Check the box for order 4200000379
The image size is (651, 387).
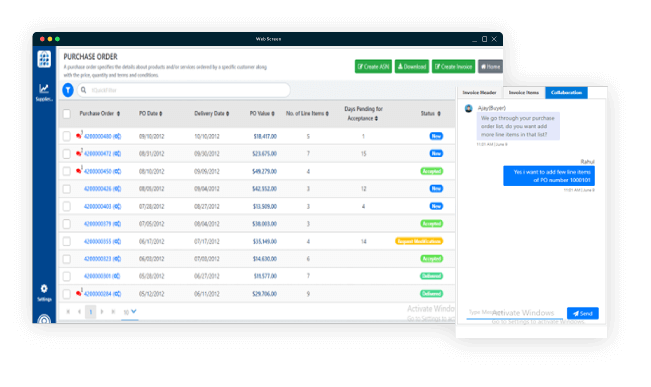[x=66, y=224]
